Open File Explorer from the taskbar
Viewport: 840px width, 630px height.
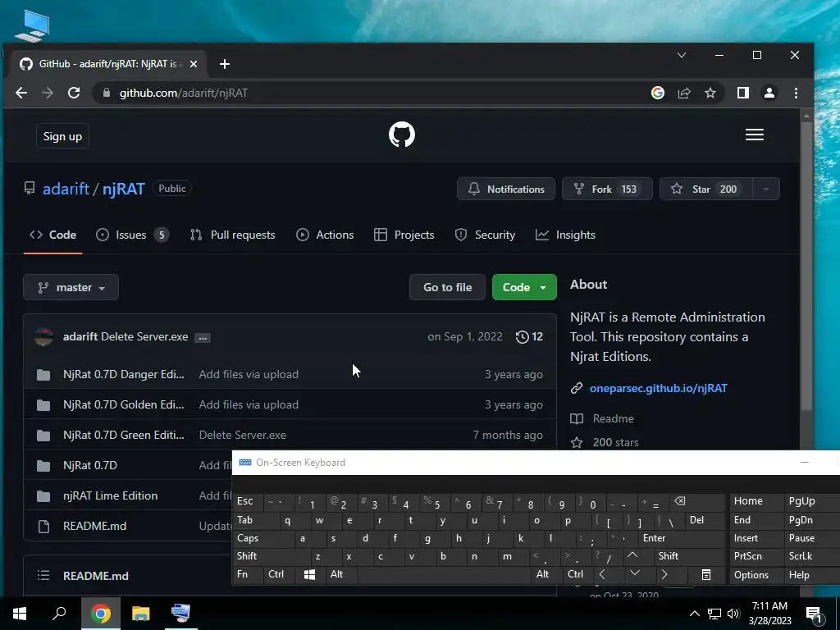pyautogui.click(x=141, y=614)
